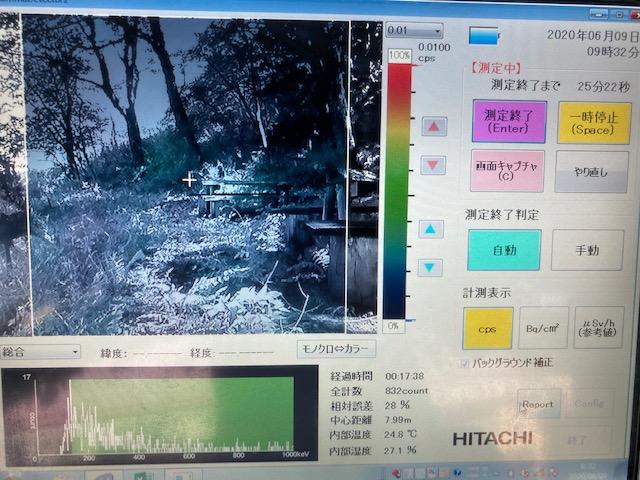The height and width of the screenshot is (480, 640).
Task: Click the rainbow color scale bar
Action: 398,190
